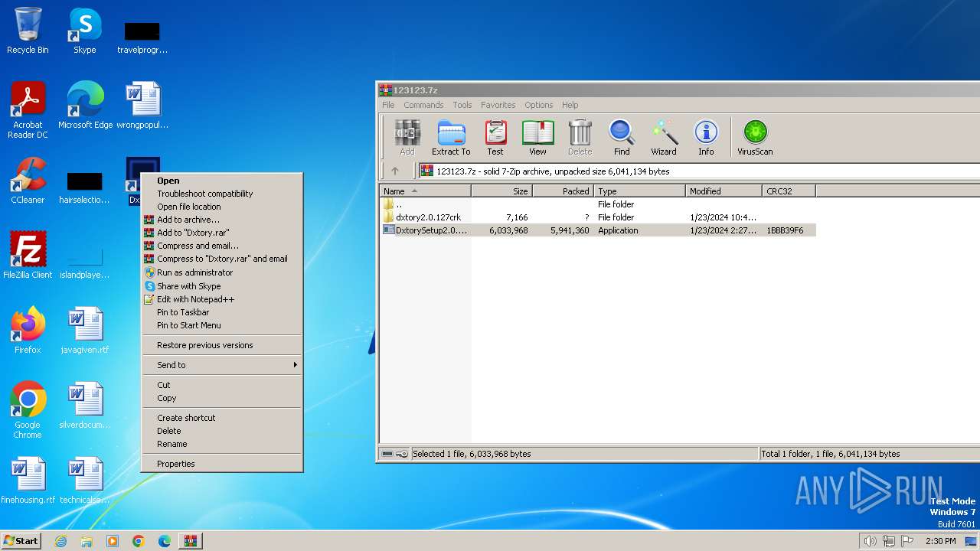
Task: Choose Create shortcut entry
Action: point(223,418)
